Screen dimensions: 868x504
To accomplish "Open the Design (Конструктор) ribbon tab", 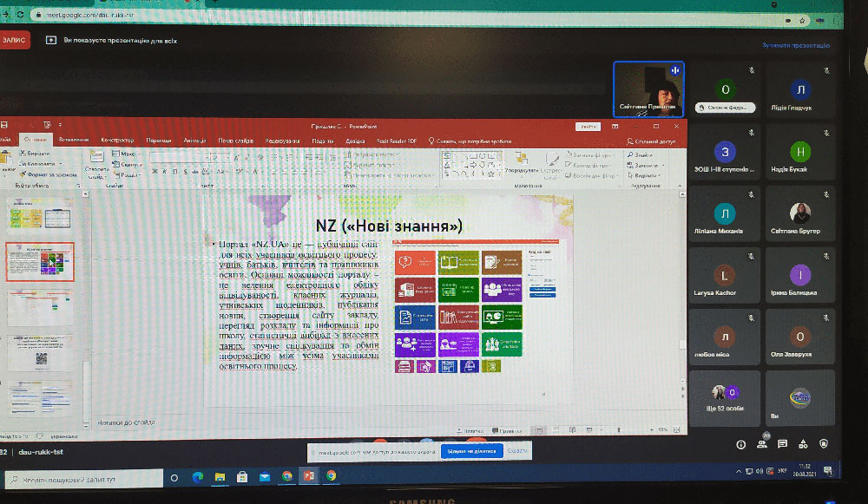I will coord(117,140).
